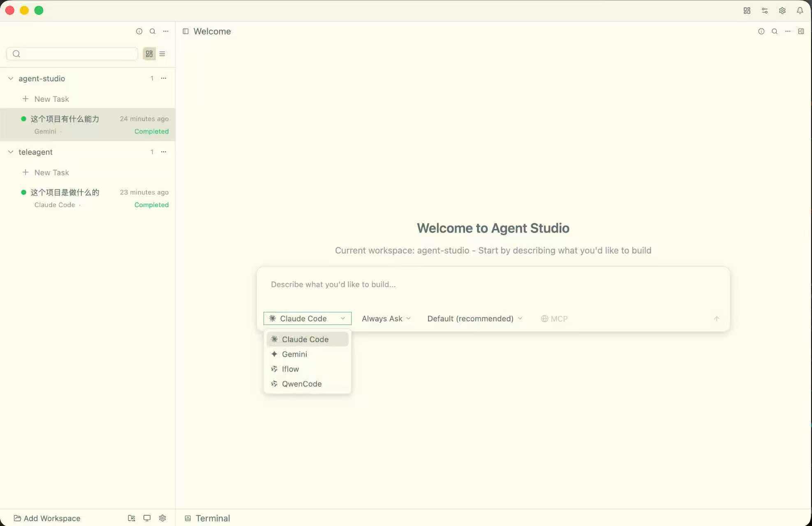
Task: Open settings gear in the title bar
Action: pyautogui.click(x=782, y=10)
